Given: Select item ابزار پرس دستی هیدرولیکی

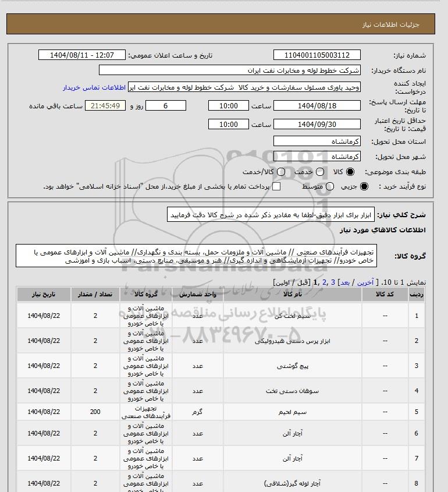Looking at the screenshot, I should (x=221, y=341).
